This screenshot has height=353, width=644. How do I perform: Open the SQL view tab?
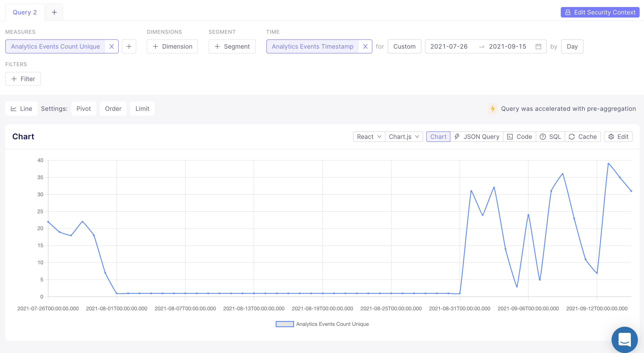pos(550,137)
